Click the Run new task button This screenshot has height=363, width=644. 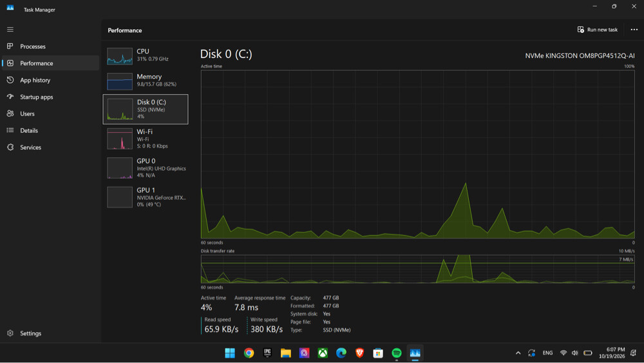(x=598, y=30)
